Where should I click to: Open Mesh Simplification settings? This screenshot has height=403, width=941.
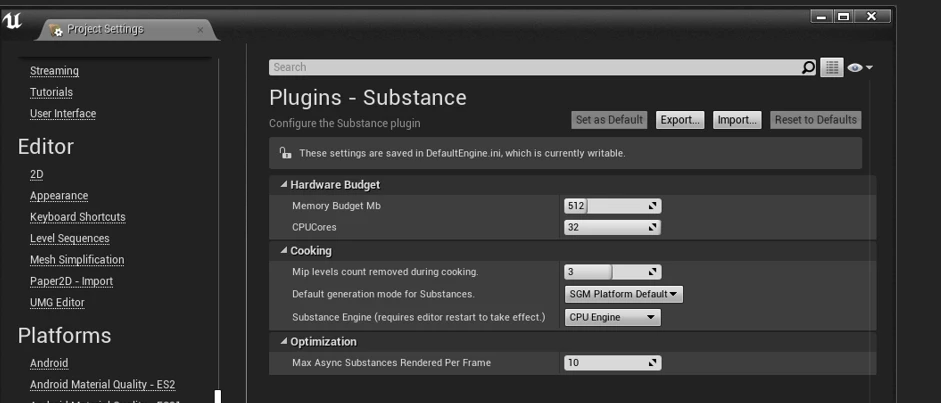click(77, 260)
